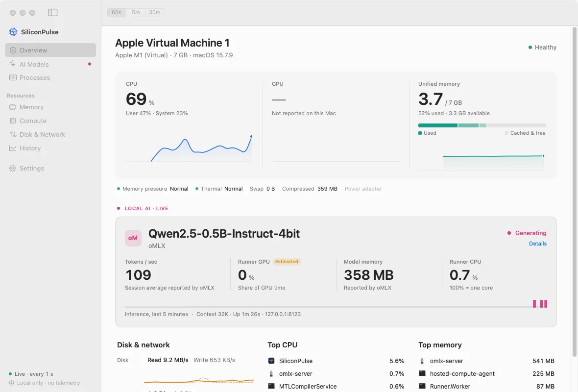Click the Estimated badge next to Runner GPU

tap(287, 262)
